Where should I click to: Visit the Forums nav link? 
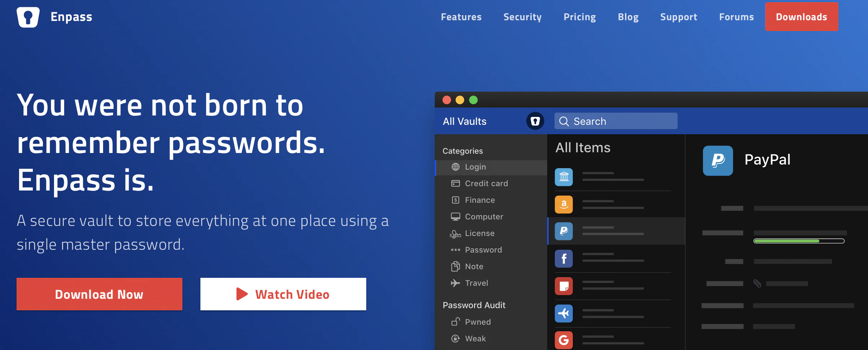click(x=736, y=17)
